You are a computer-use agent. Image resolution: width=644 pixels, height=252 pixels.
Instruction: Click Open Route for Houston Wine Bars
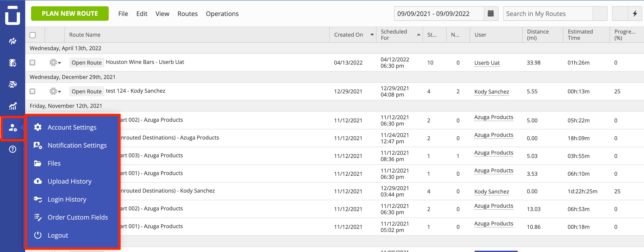[x=86, y=63]
